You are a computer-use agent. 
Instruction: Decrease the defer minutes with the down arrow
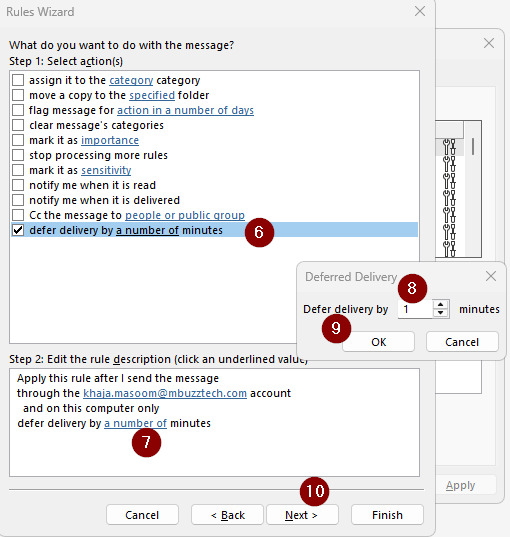(440, 313)
